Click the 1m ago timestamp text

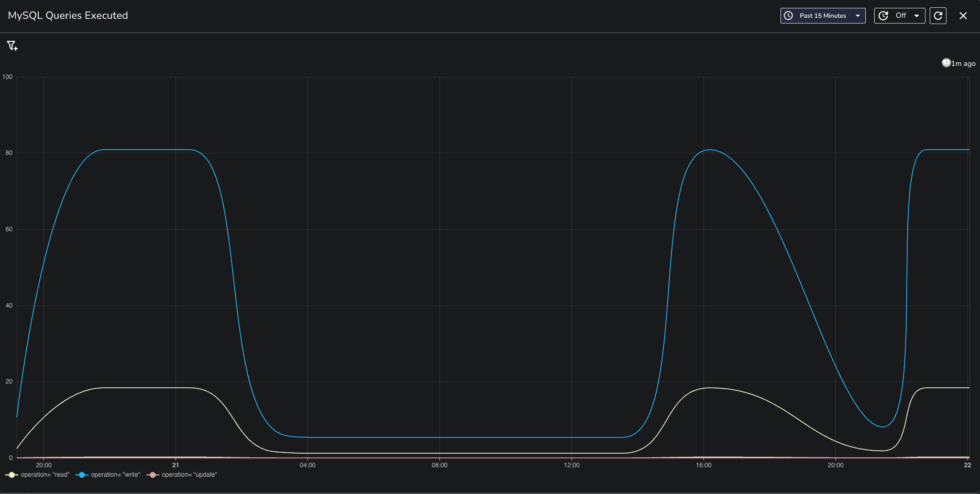[963, 64]
